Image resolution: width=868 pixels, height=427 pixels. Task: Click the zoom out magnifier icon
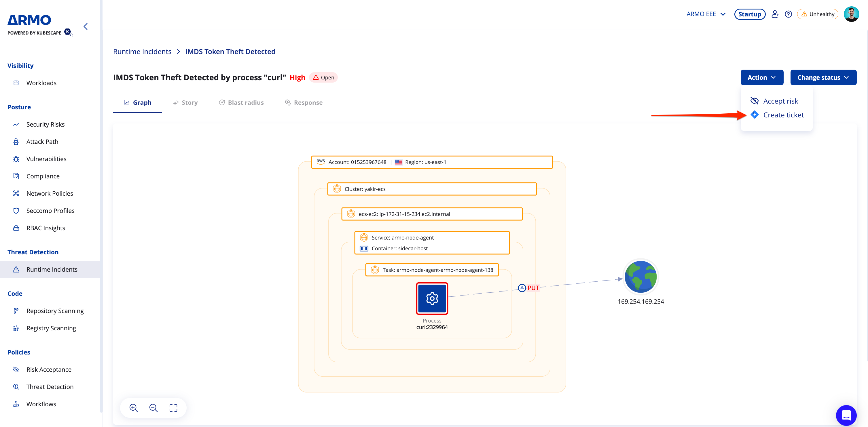pos(153,408)
